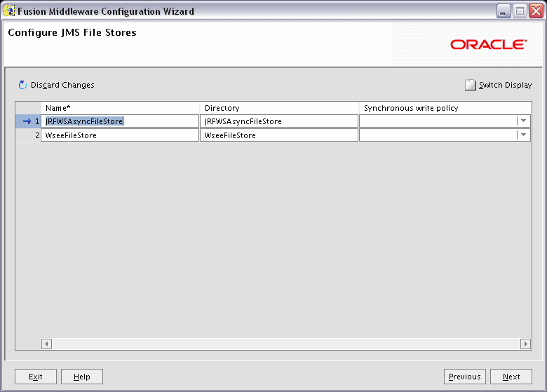Click the horizontal scrollbar track
Image resolution: width=547 pixels, height=392 pixels.
tap(286, 344)
